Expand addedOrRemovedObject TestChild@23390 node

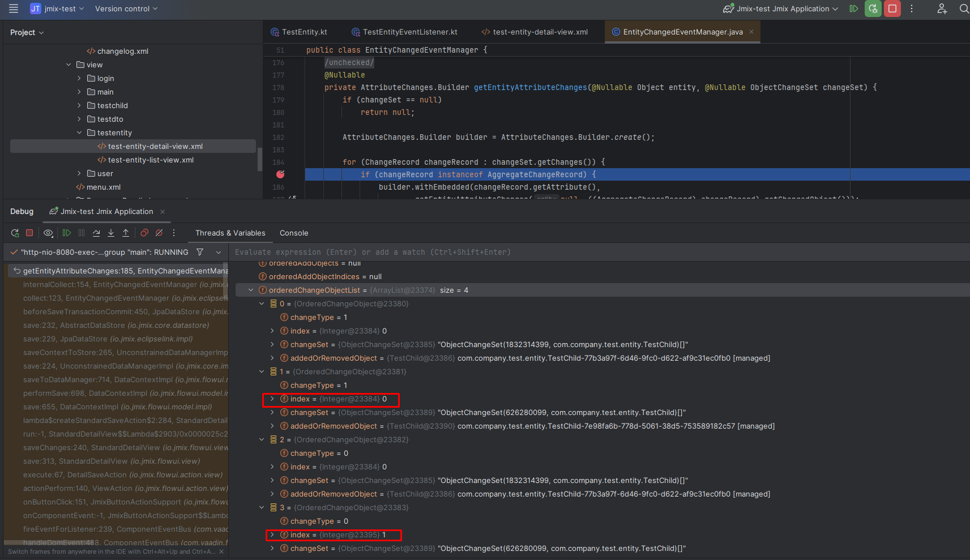[272, 426]
